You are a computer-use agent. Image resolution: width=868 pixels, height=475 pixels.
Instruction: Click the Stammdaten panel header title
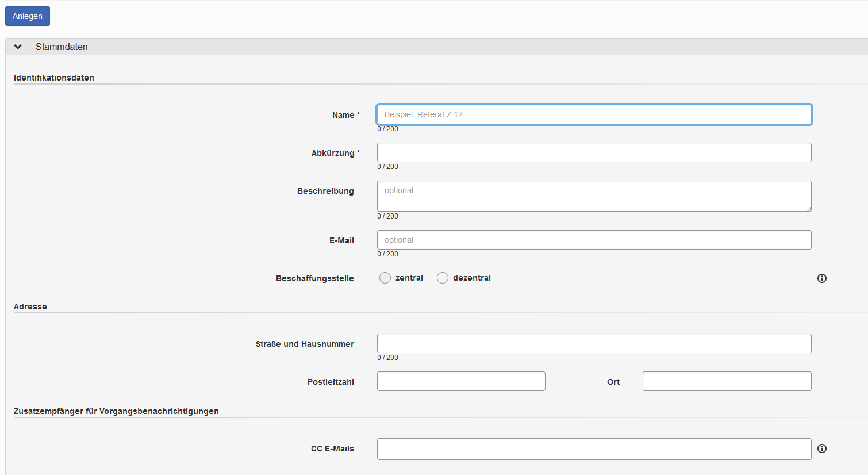coord(62,47)
